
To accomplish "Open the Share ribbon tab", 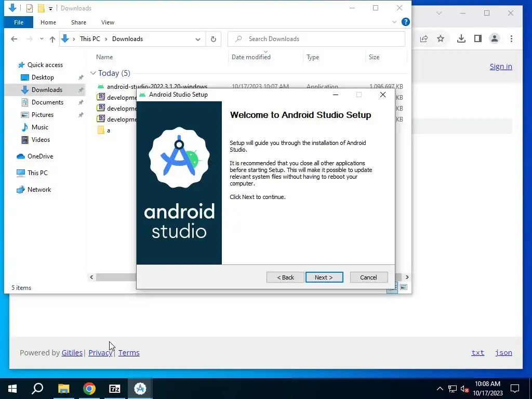I will [78, 22].
